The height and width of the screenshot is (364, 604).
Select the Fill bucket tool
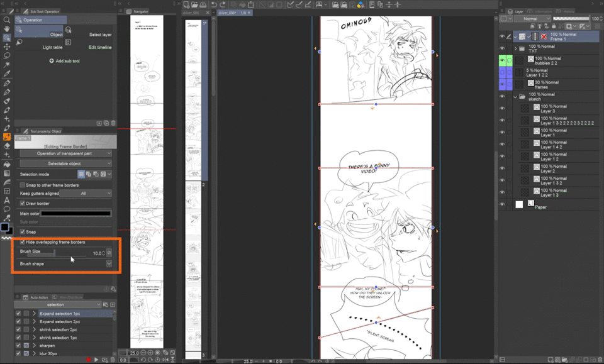(x=6, y=164)
